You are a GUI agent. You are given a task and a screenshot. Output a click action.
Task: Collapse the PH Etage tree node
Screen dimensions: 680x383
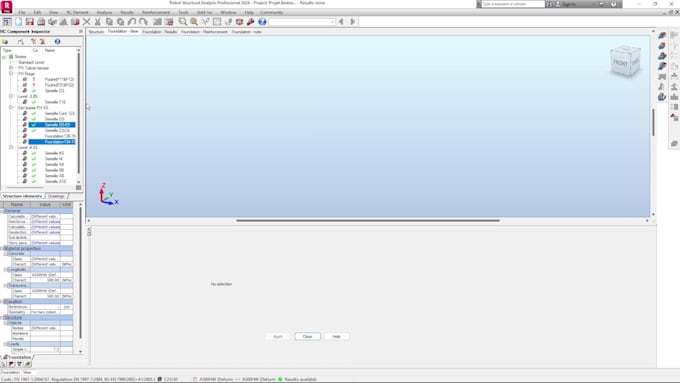coord(11,74)
